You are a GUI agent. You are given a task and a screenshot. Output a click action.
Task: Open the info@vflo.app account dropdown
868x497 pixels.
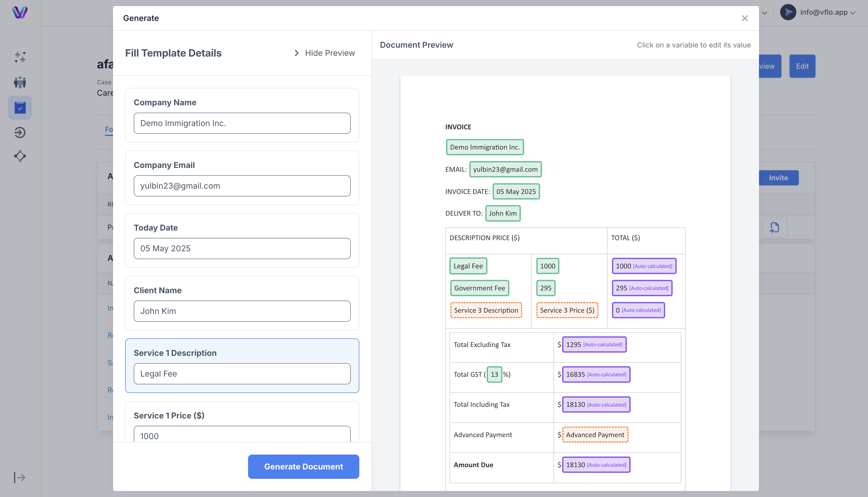pyautogui.click(x=828, y=12)
